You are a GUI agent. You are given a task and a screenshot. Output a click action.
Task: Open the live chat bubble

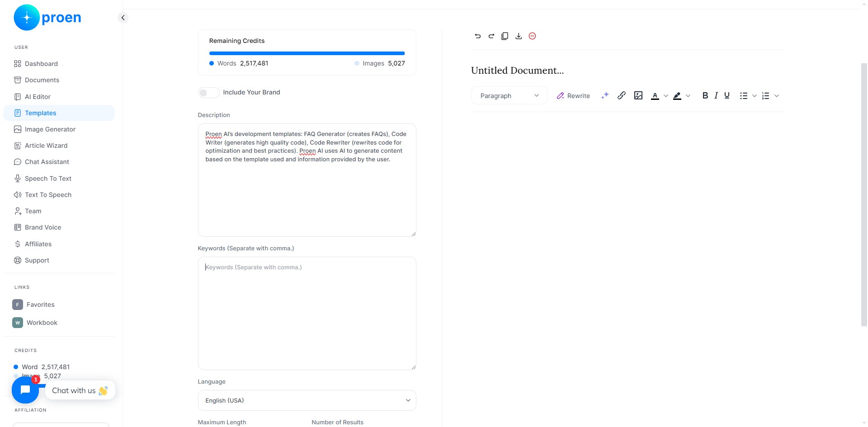25,390
